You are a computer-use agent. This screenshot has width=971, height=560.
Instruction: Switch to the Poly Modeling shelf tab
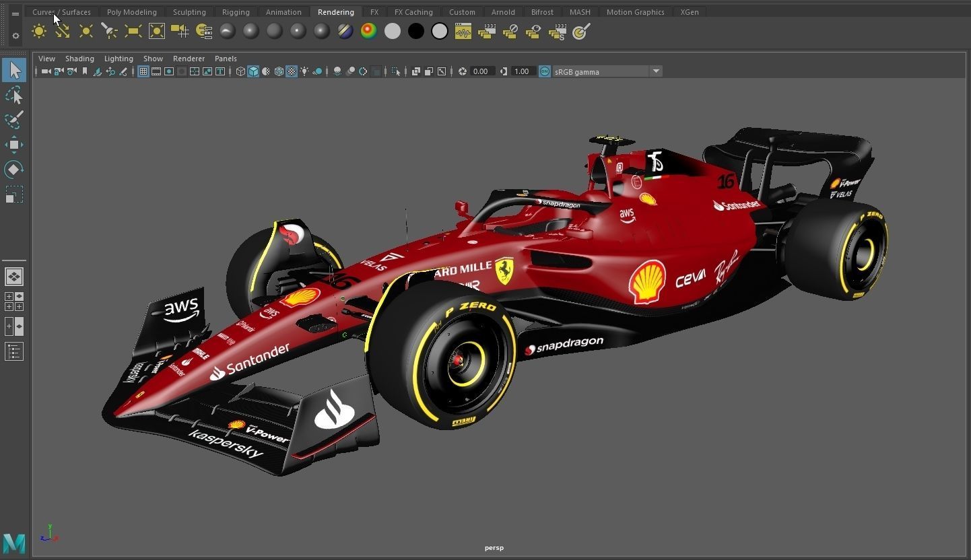131,12
